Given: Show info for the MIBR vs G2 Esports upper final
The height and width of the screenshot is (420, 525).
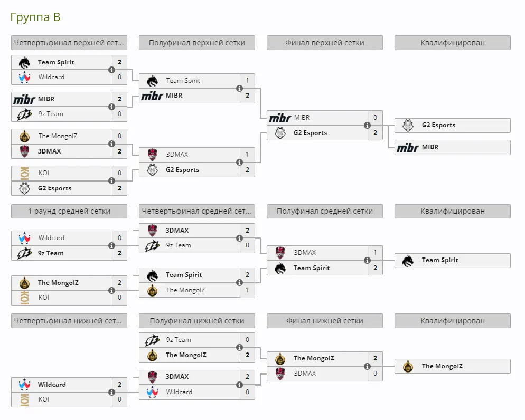Looking at the screenshot, I should (367, 125).
